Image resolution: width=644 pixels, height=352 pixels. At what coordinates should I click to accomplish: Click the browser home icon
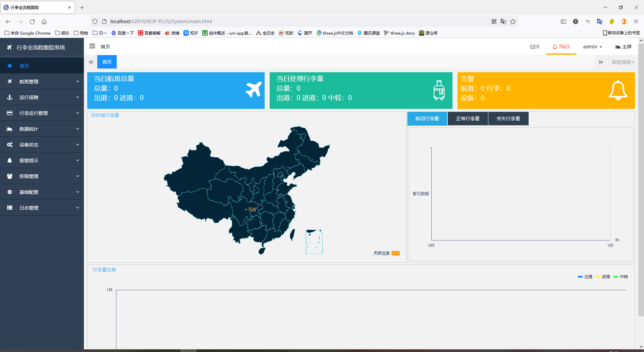[44, 21]
